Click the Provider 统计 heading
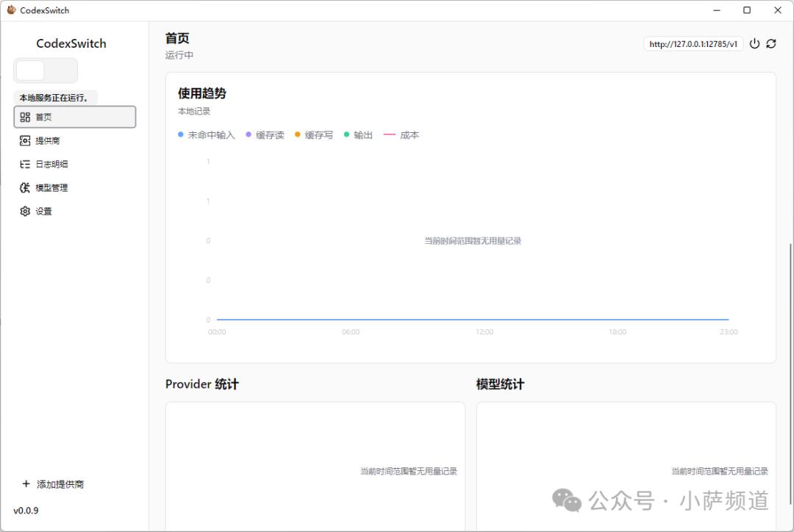The width and height of the screenshot is (794, 532). (202, 384)
